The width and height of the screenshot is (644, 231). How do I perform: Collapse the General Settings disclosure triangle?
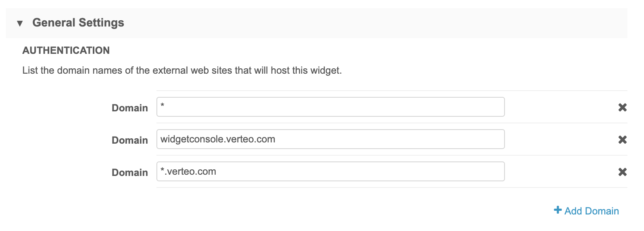pos(19,23)
